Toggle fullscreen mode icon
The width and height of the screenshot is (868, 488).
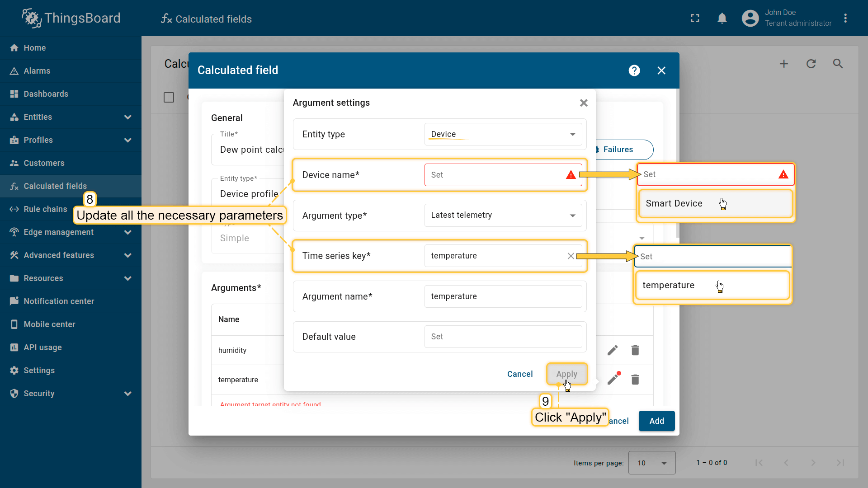click(x=695, y=19)
